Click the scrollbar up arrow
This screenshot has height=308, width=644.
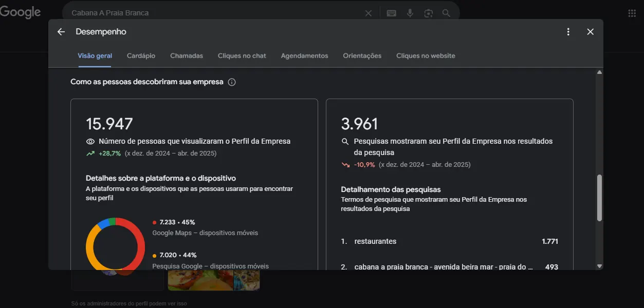click(x=599, y=72)
